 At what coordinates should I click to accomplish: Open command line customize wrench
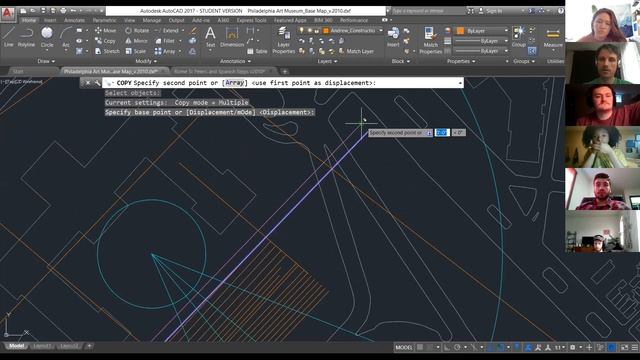point(97,83)
